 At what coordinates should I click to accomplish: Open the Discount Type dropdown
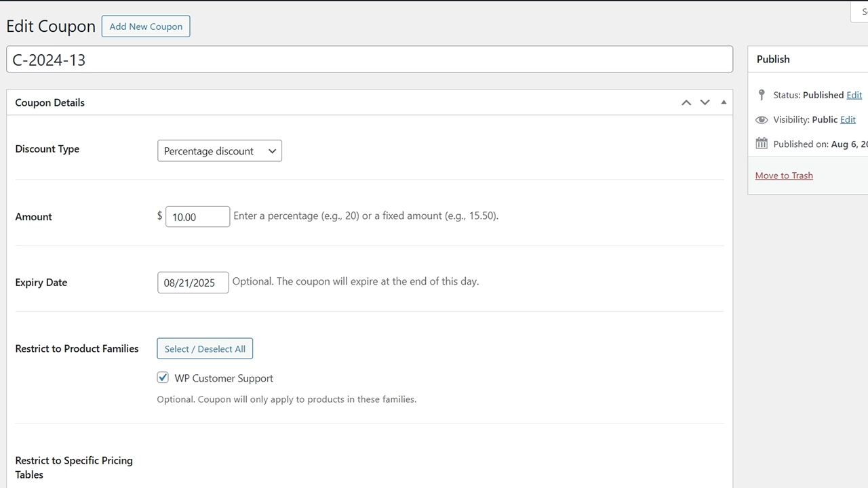pos(220,151)
